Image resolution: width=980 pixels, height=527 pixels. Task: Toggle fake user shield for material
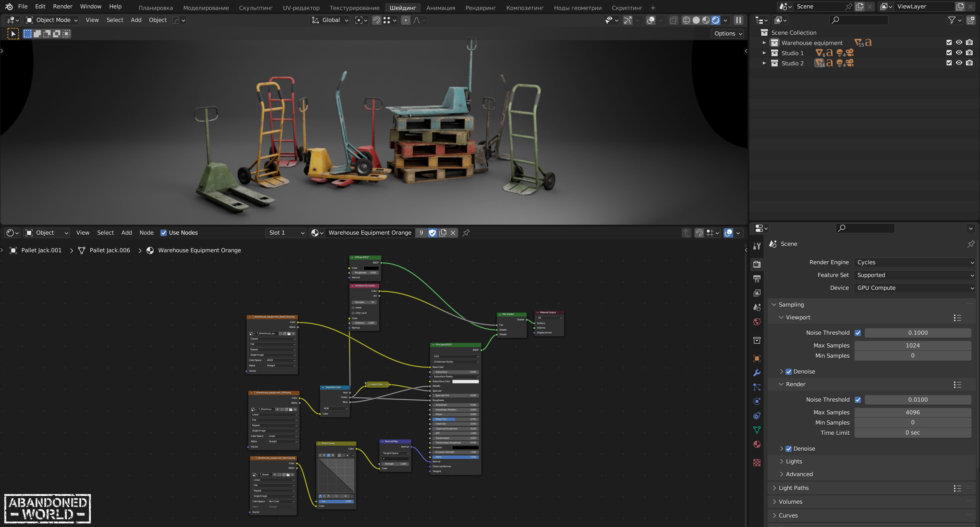point(432,233)
